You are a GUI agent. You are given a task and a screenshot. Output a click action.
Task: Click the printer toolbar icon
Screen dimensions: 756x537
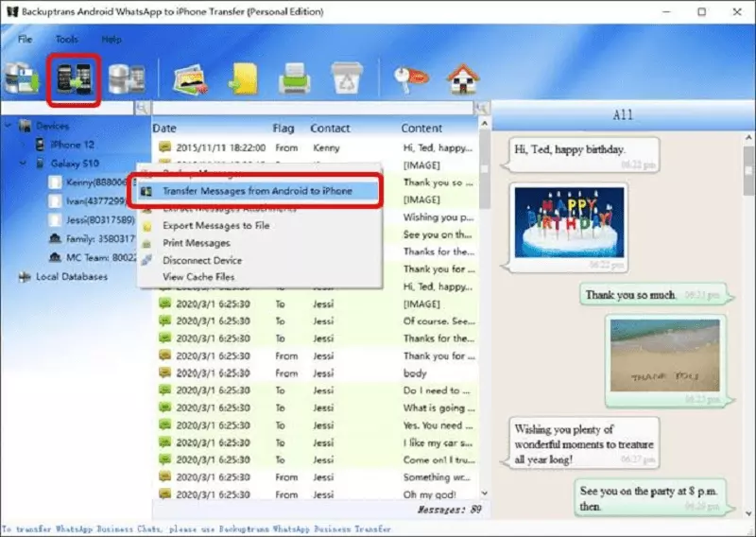tap(295, 78)
